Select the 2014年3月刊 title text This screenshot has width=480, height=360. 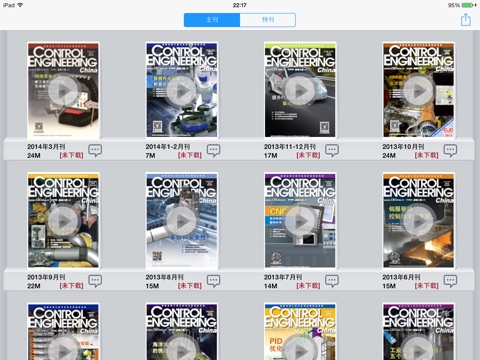point(46,147)
